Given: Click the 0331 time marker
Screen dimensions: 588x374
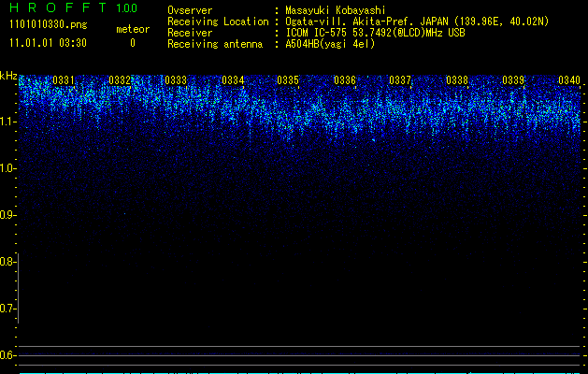Looking at the screenshot, I should [x=64, y=80].
